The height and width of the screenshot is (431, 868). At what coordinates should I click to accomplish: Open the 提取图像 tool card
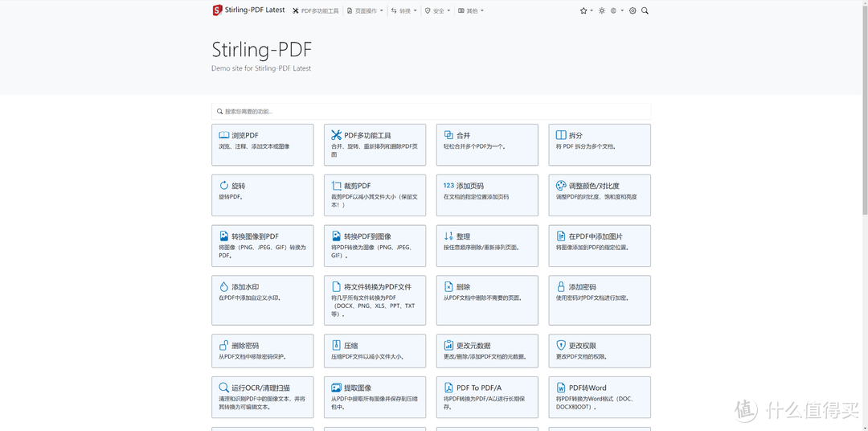click(375, 397)
